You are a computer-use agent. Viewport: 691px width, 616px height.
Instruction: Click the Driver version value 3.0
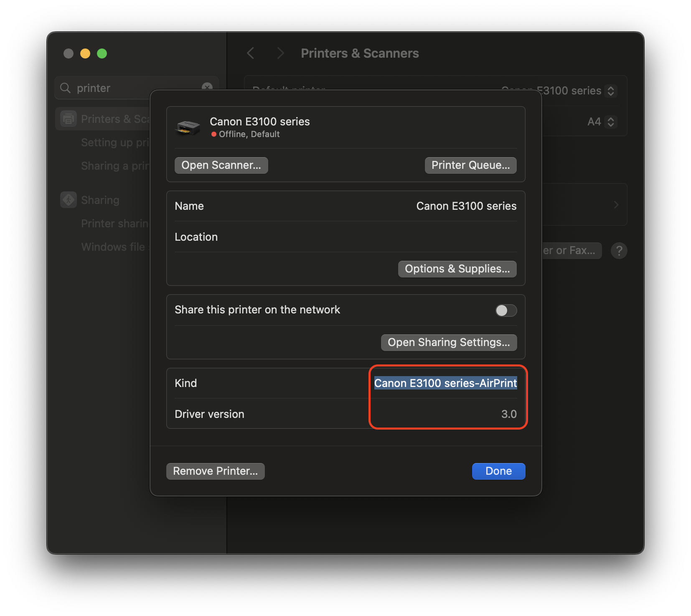[509, 414]
